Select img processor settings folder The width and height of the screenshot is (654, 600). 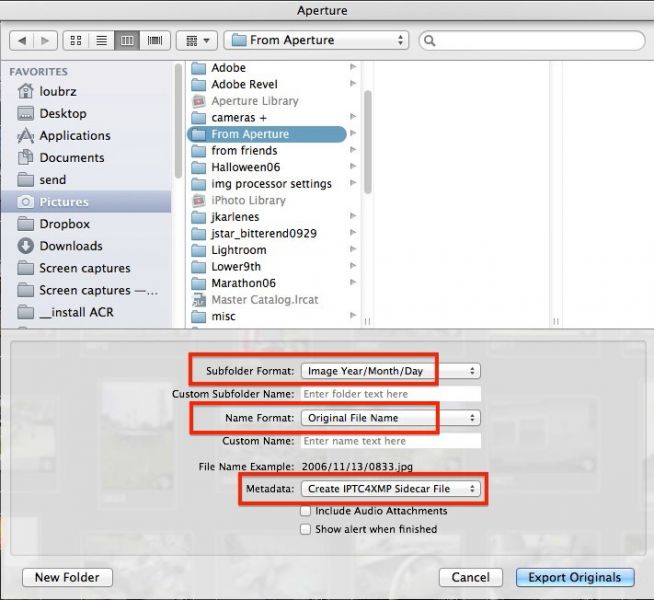click(267, 184)
